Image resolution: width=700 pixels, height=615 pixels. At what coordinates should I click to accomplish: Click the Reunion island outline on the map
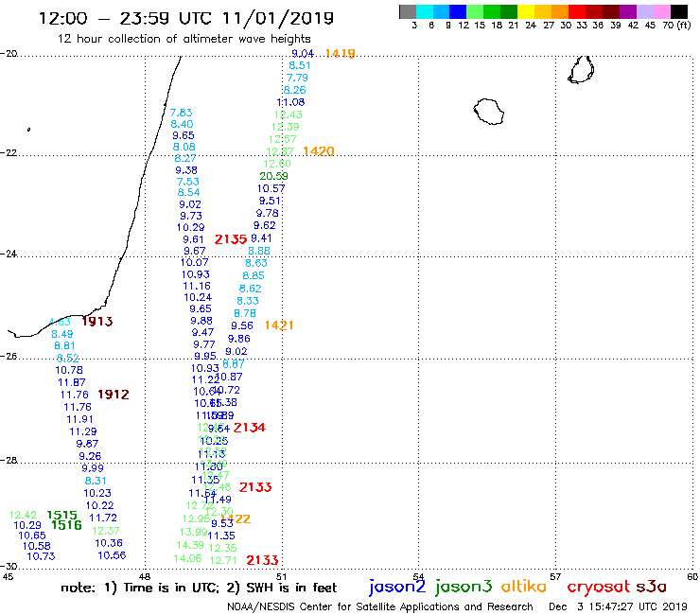[x=489, y=112]
